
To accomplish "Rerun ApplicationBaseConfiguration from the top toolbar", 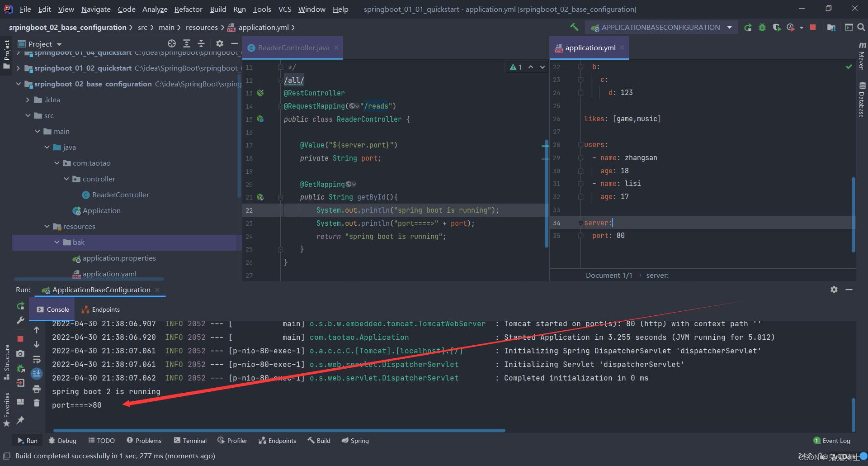I will pyautogui.click(x=748, y=27).
